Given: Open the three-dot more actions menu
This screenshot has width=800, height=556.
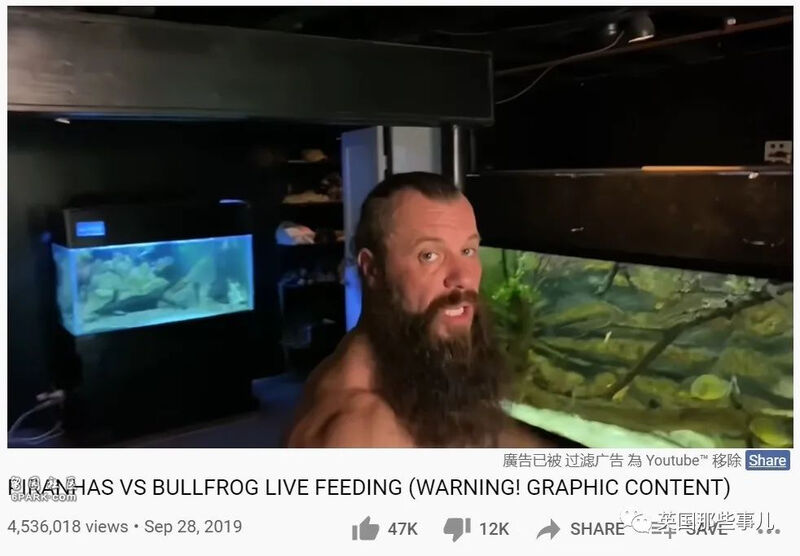Looking at the screenshot, I should point(769,530).
